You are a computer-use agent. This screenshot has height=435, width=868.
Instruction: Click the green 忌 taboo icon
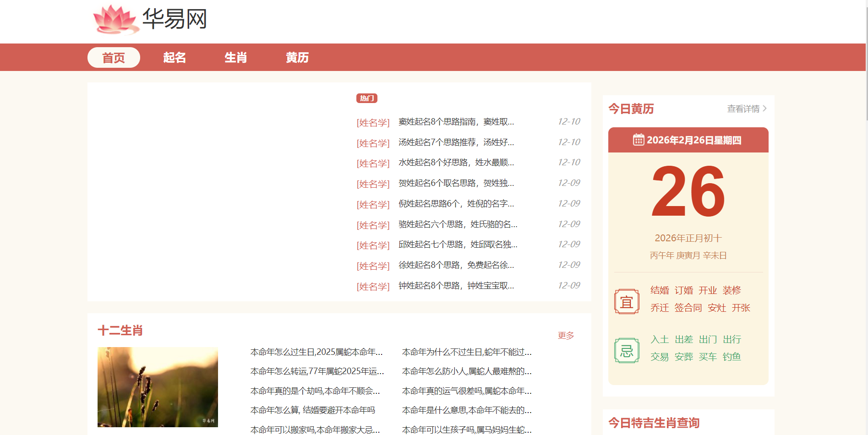pyautogui.click(x=626, y=351)
